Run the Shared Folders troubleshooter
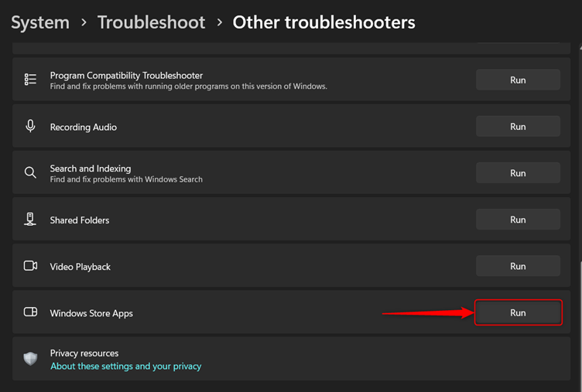582x392 pixels. 518,220
